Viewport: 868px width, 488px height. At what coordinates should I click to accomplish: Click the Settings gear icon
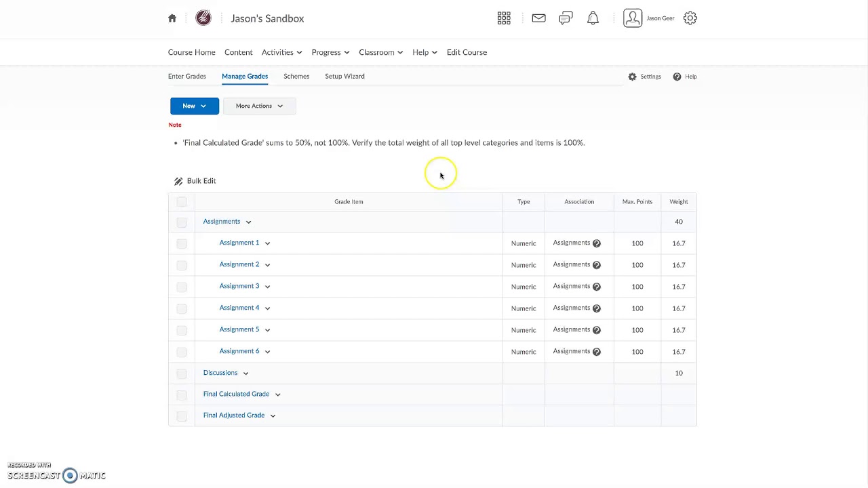[632, 77]
